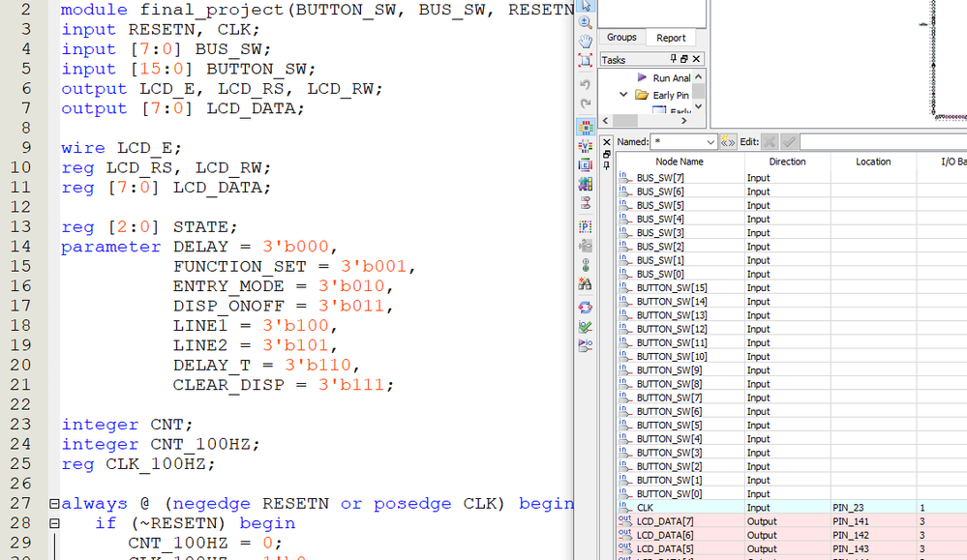Click the PIN_143 location cell for LCD_DATA[5]

click(873, 549)
